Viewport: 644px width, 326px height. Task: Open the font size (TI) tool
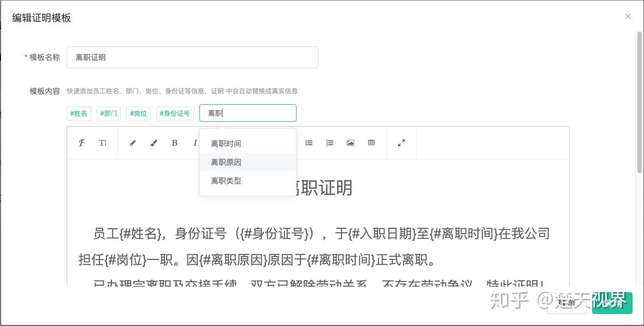[103, 143]
